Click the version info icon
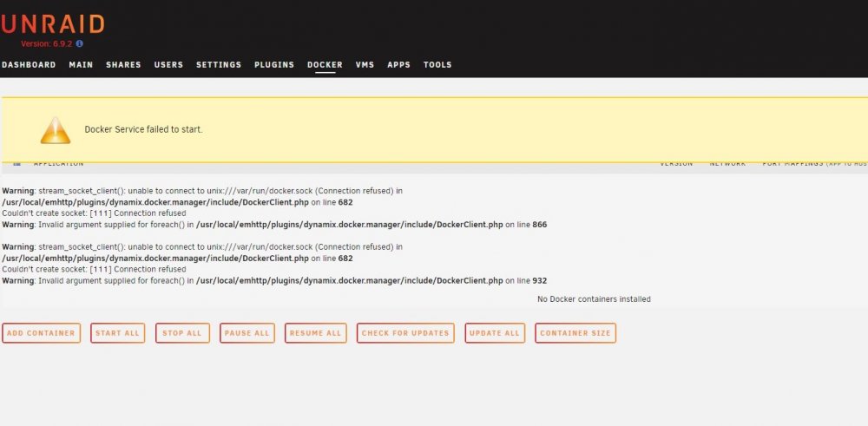The width and height of the screenshot is (868, 426). coord(79,43)
